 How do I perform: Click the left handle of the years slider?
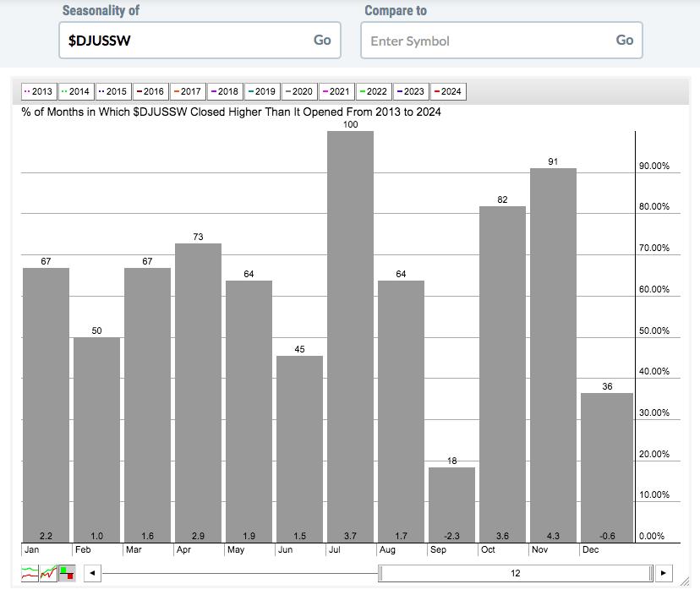380,573
